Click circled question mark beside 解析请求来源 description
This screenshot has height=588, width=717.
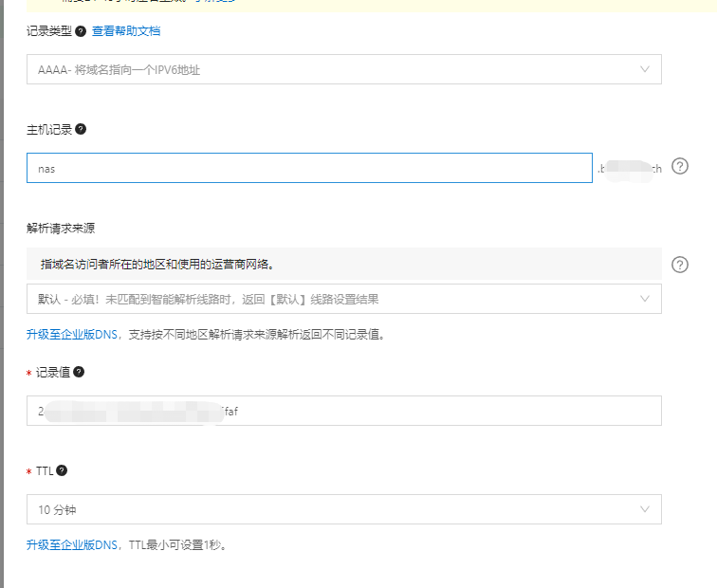[x=679, y=265]
